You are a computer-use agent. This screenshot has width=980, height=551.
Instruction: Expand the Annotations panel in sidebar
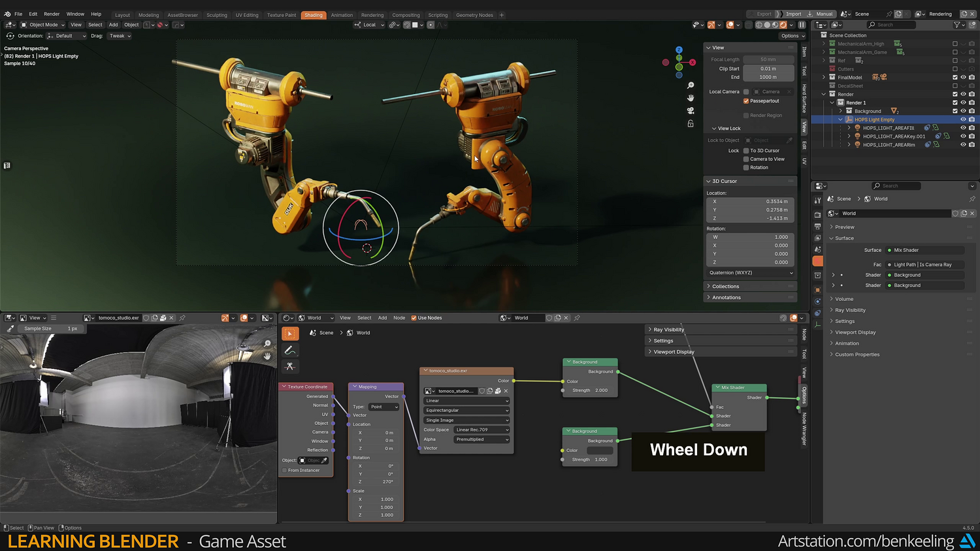point(751,298)
